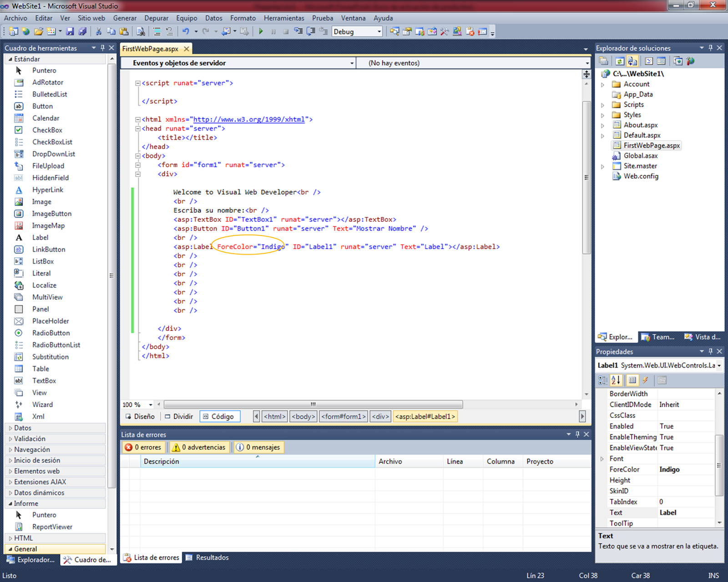Open the Depurar menu
Screen dimensions: 728x582
(156, 18)
